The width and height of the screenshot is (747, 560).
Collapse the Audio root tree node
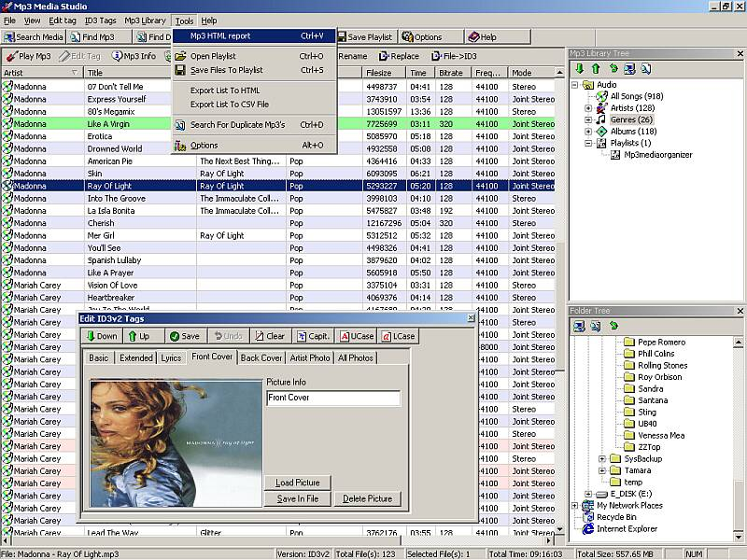[x=576, y=85]
